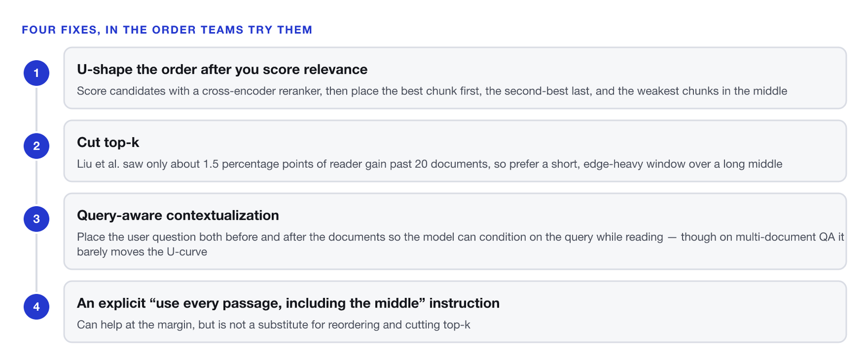This screenshot has height=364, width=868.
Task: Click the 'Liu et al.' description sentence
Action: (x=430, y=164)
